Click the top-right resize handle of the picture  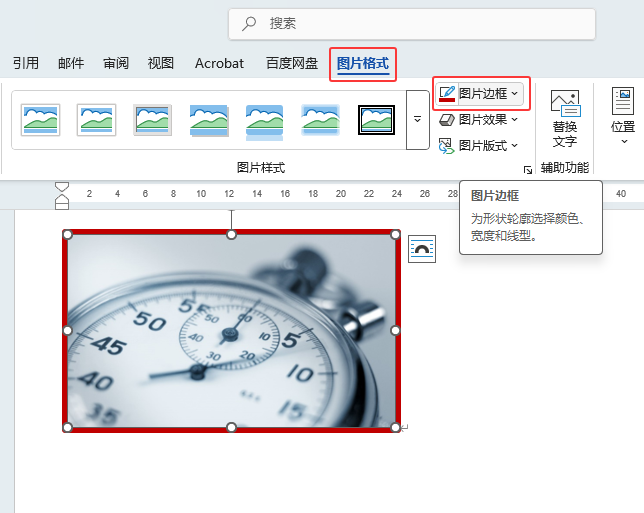click(395, 235)
